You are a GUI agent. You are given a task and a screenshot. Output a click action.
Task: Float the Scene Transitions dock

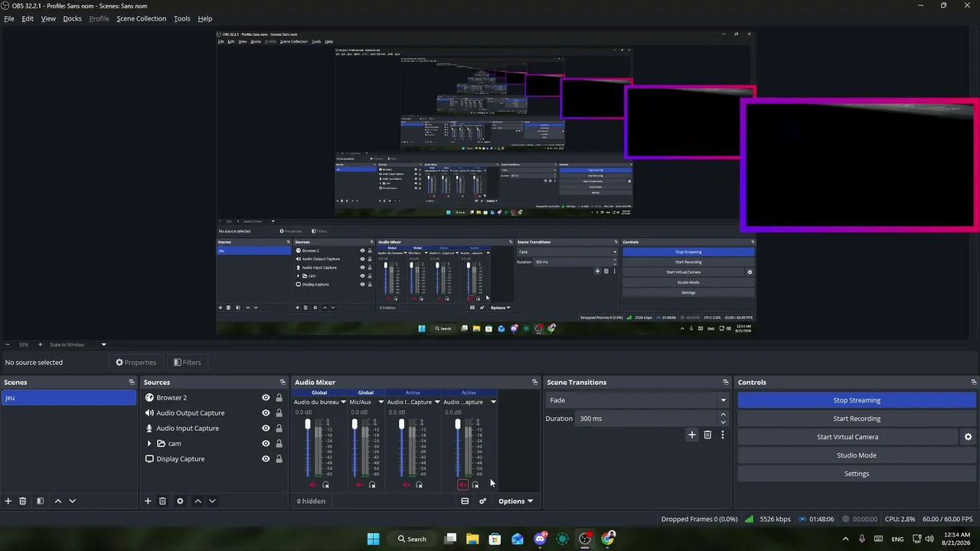coord(725,382)
